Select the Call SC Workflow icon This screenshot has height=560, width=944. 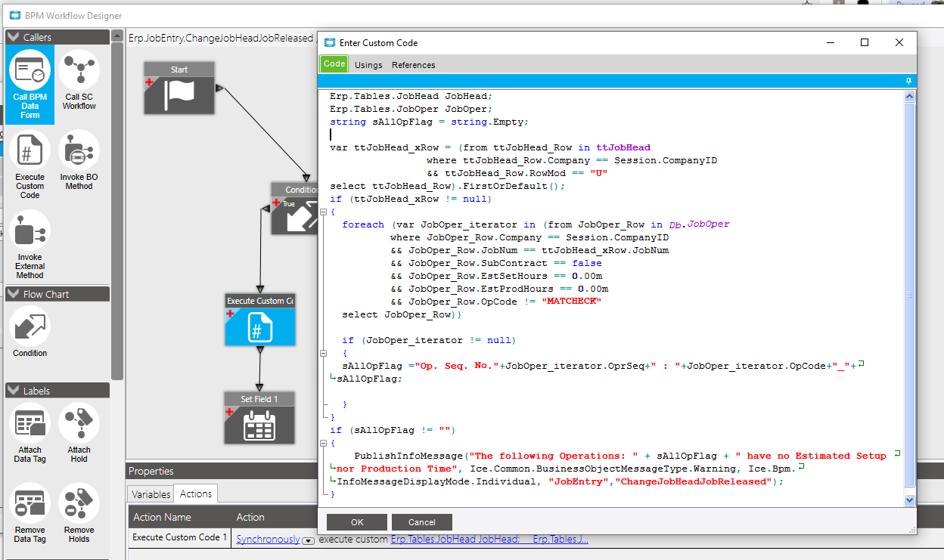pos(79,71)
